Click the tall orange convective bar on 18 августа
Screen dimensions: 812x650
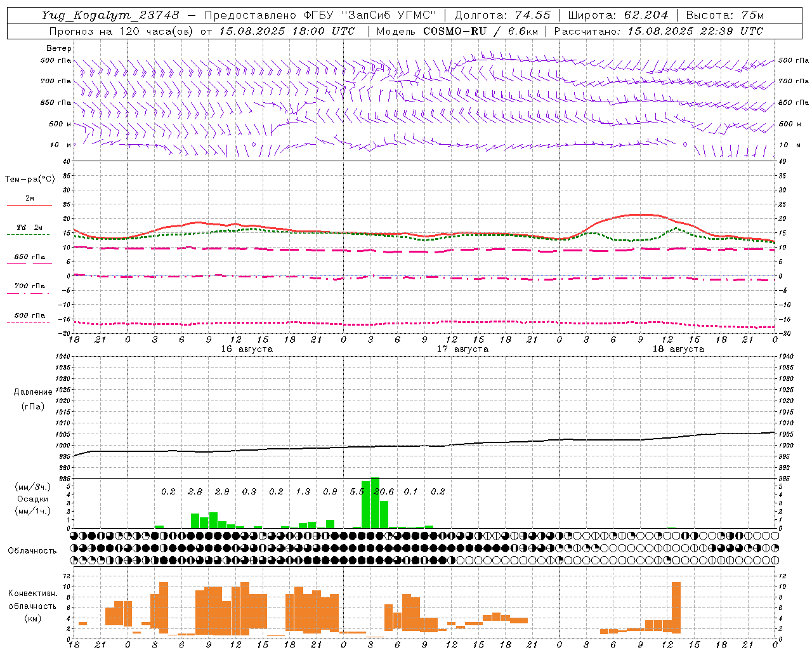pos(676,607)
